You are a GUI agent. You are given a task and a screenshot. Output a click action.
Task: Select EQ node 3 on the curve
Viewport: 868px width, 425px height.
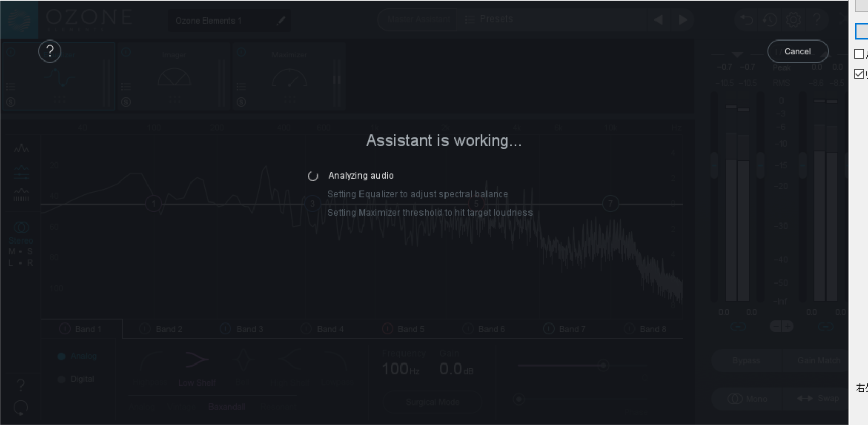click(x=312, y=204)
